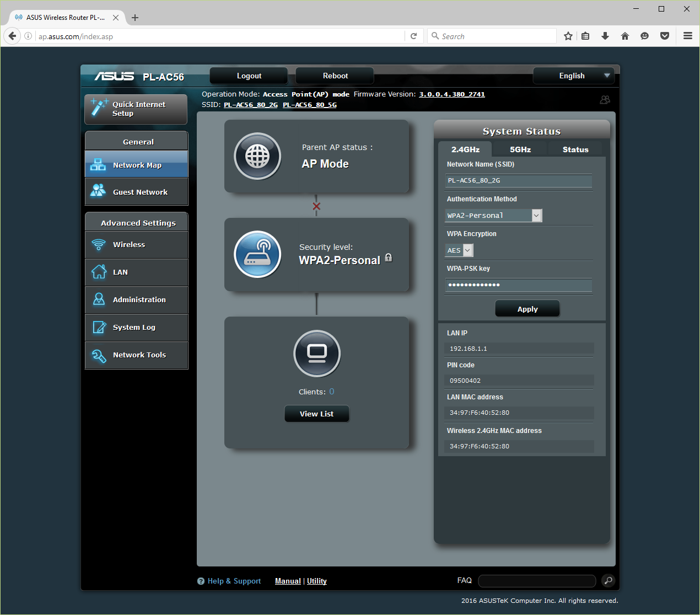Switch to the 5GHz tab
700x615 pixels.
click(520, 149)
